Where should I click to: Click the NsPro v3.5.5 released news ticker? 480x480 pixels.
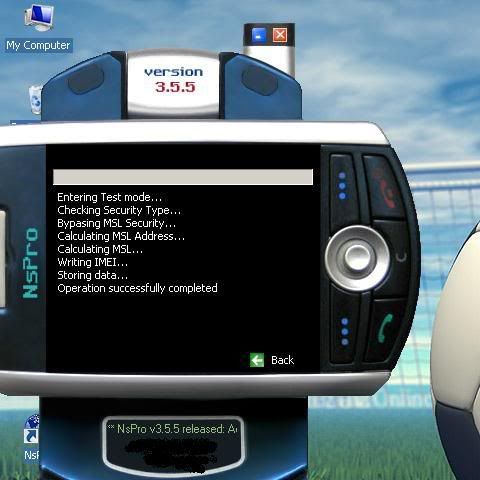point(173,429)
